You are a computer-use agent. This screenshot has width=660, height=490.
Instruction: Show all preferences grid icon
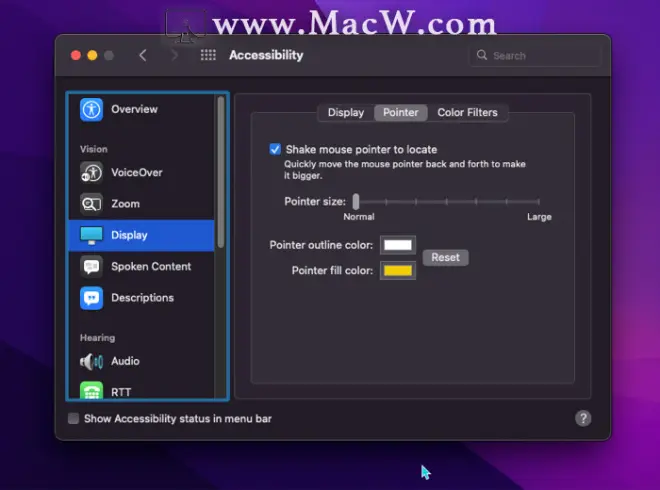pos(208,55)
